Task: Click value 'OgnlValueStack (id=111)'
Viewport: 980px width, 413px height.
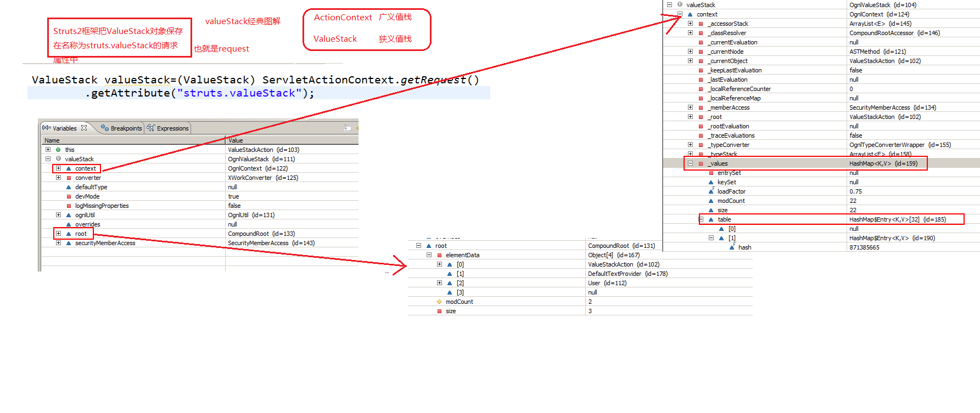Action: pos(261,159)
